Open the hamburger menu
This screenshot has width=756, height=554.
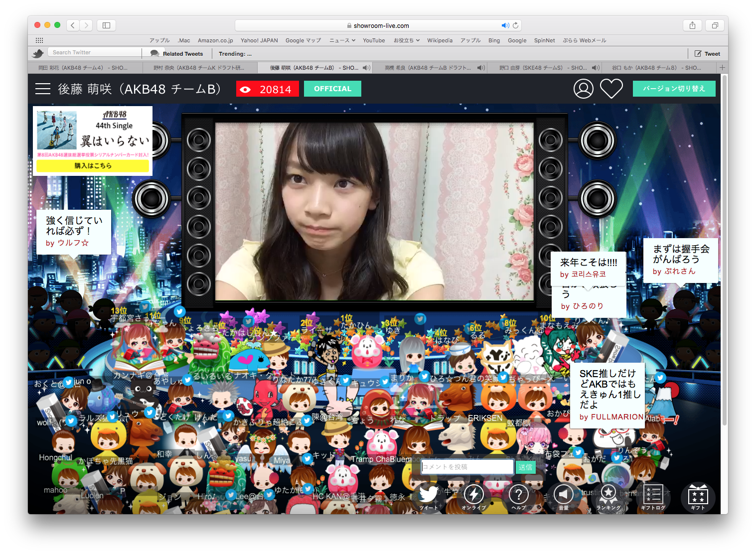tap(43, 89)
